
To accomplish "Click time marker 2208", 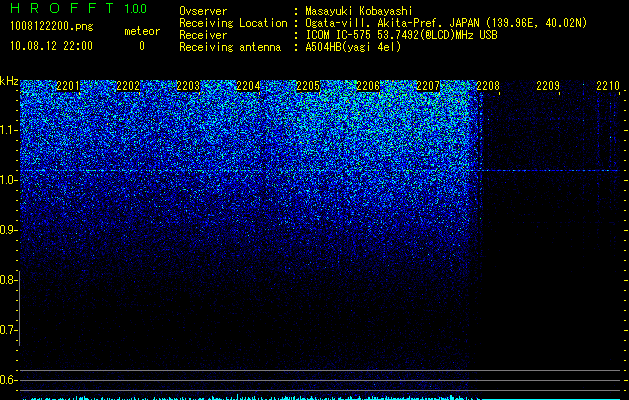I will point(488,86).
